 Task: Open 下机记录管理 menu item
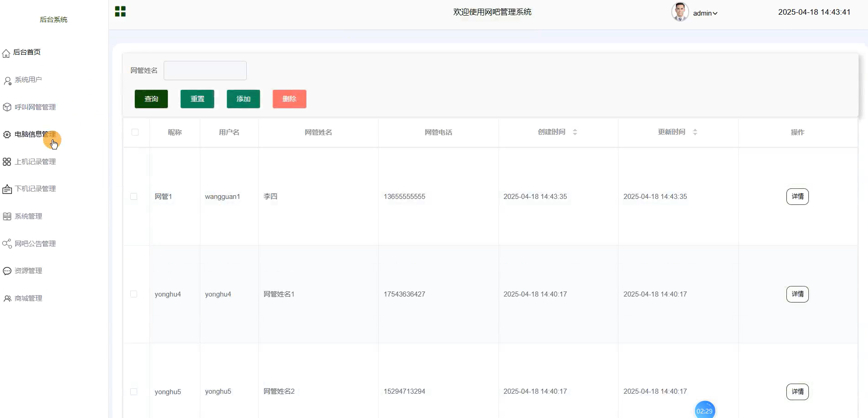(x=35, y=189)
